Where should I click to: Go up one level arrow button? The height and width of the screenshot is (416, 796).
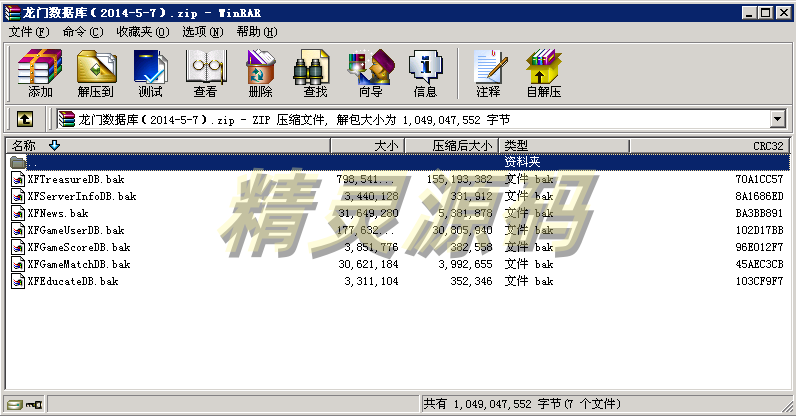pos(25,119)
